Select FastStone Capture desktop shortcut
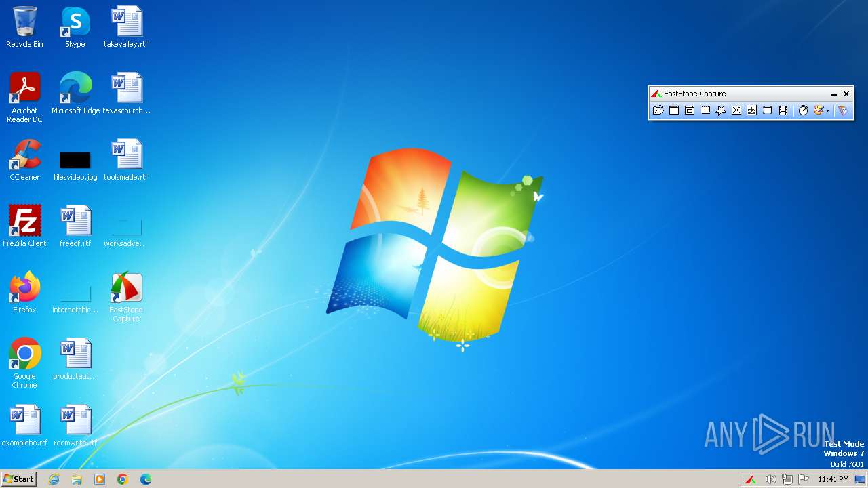This screenshot has height=488, width=868. [x=126, y=298]
